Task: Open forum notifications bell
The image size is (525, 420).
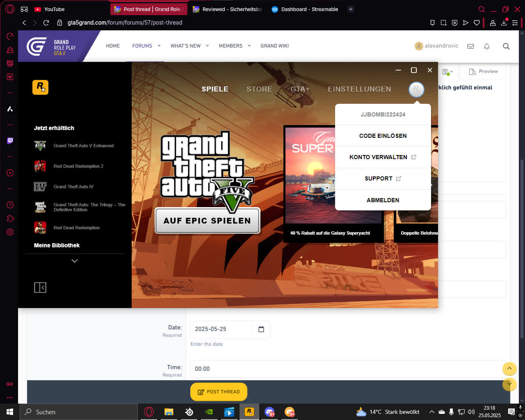Action: click(487, 46)
